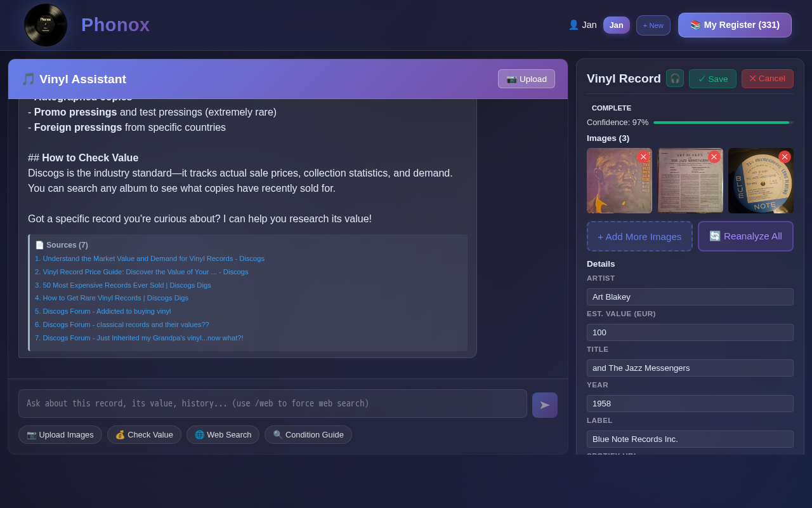Image resolution: width=812 pixels, height=508 pixels.
Task: Save the vinyl record
Action: tap(712, 79)
